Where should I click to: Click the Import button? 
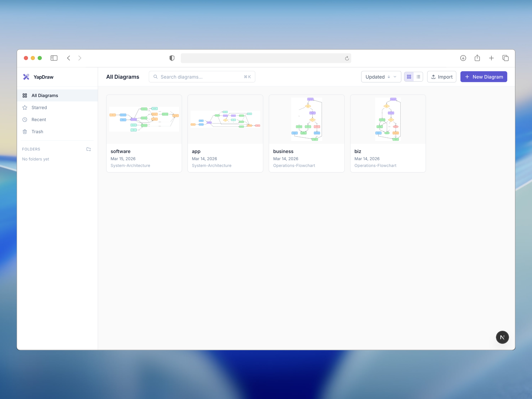pyautogui.click(x=442, y=77)
